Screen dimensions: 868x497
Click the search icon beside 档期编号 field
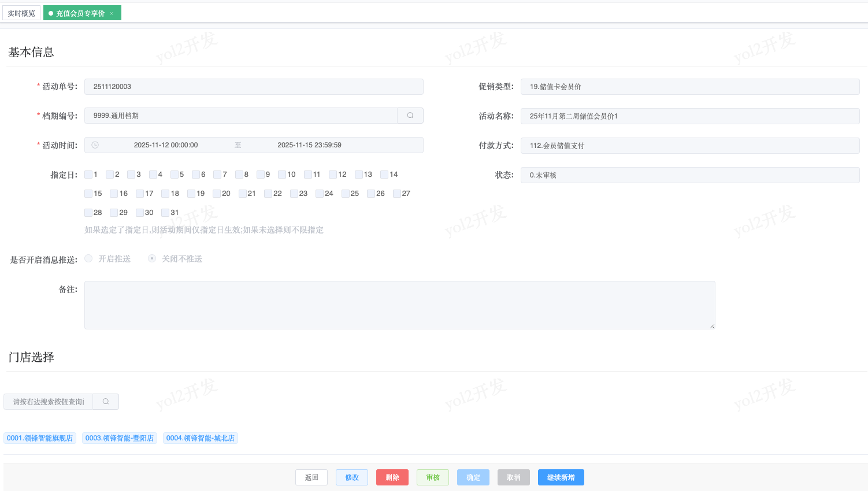(410, 116)
